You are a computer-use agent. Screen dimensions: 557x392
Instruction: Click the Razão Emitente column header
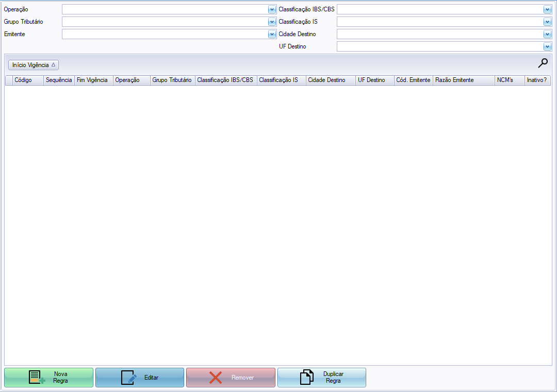pyautogui.click(x=463, y=80)
